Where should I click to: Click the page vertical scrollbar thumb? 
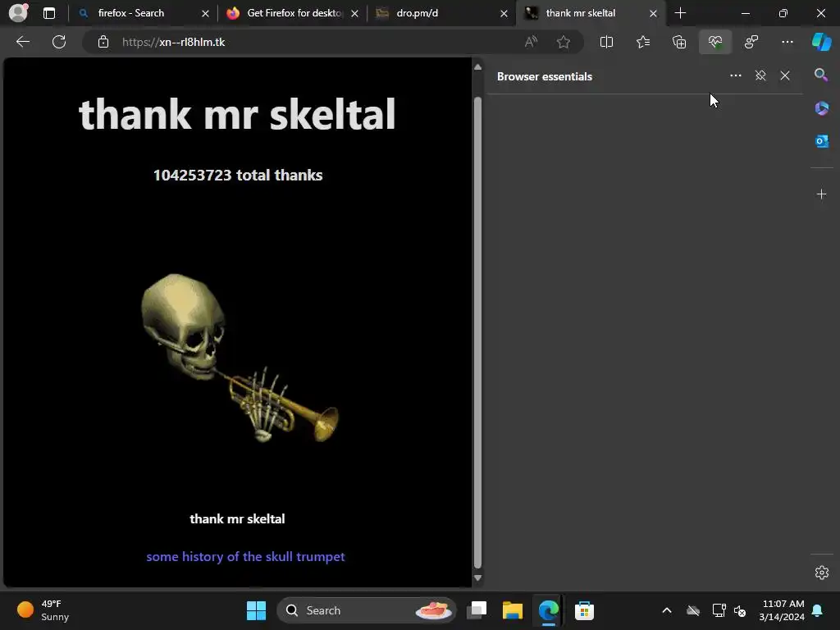477,332
